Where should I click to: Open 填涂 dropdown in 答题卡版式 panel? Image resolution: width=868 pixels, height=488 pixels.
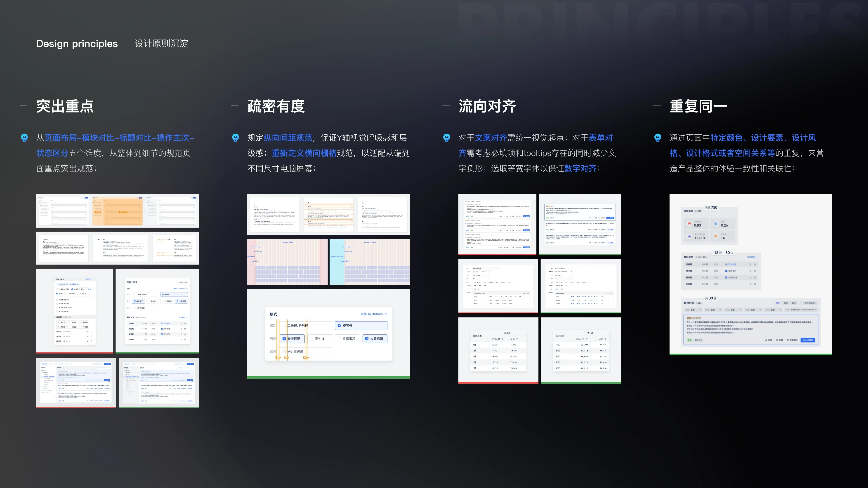tap(83, 289)
